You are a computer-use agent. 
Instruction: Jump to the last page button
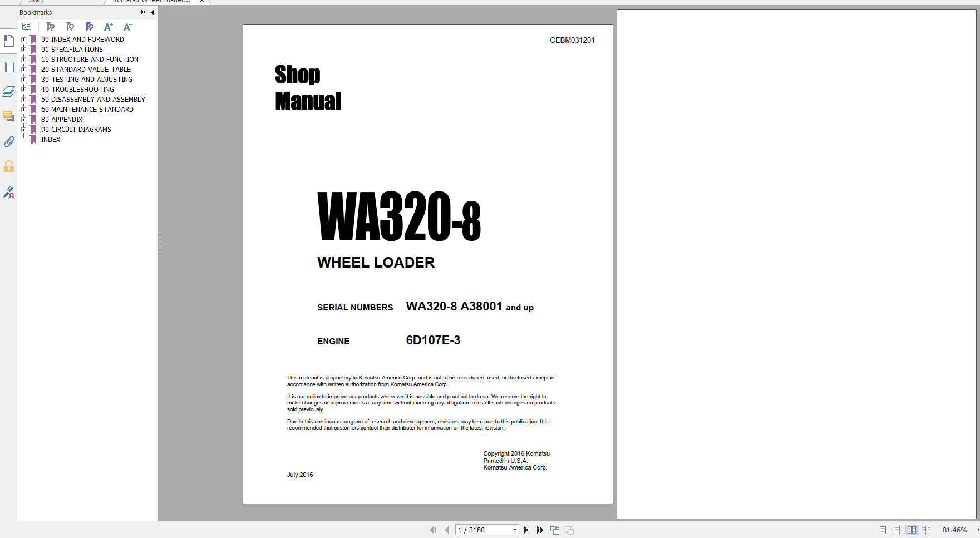click(x=540, y=530)
